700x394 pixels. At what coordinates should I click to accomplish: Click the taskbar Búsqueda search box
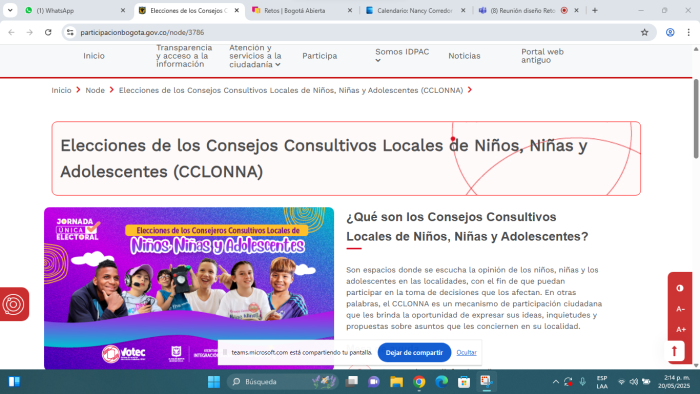click(282, 382)
